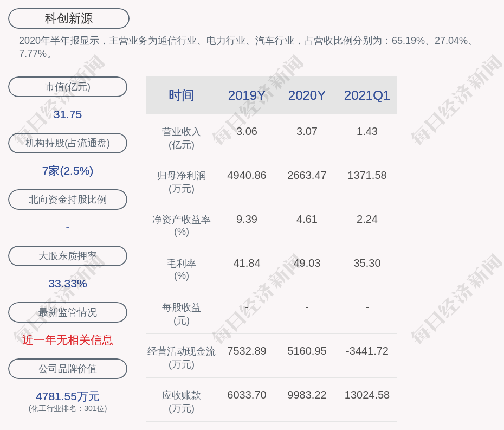This screenshot has width=504, height=430.
Task: Select the receivables cell 9983.22
Action: pos(307,395)
